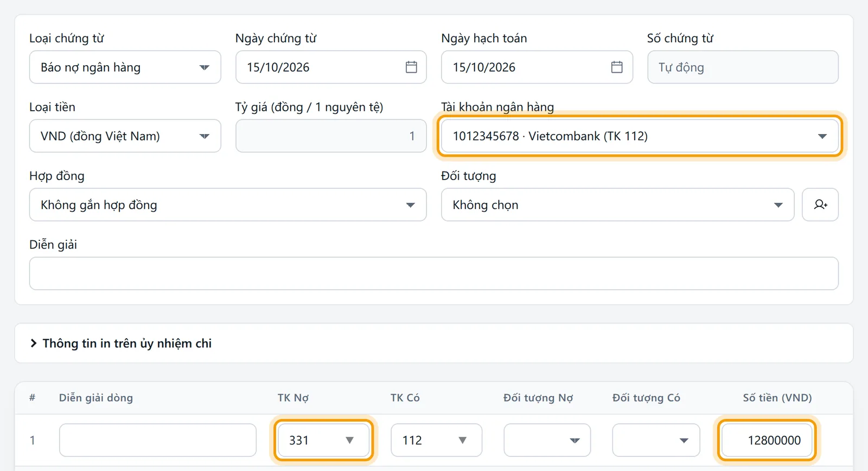Click the Hợp đồng label
The height and width of the screenshot is (471, 868).
click(x=57, y=176)
